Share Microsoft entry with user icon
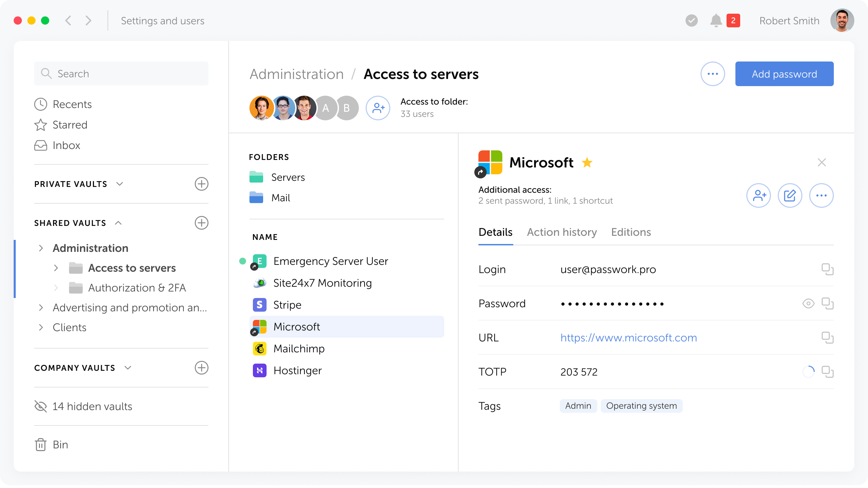The image size is (868, 488). pyautogui.click(x=758, y=195)
